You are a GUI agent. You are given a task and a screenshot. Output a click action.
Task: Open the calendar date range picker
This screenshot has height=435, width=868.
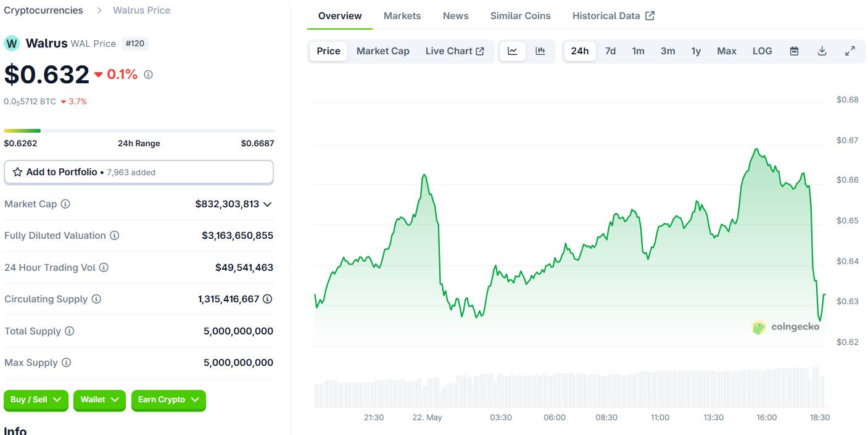click(795, 51)
